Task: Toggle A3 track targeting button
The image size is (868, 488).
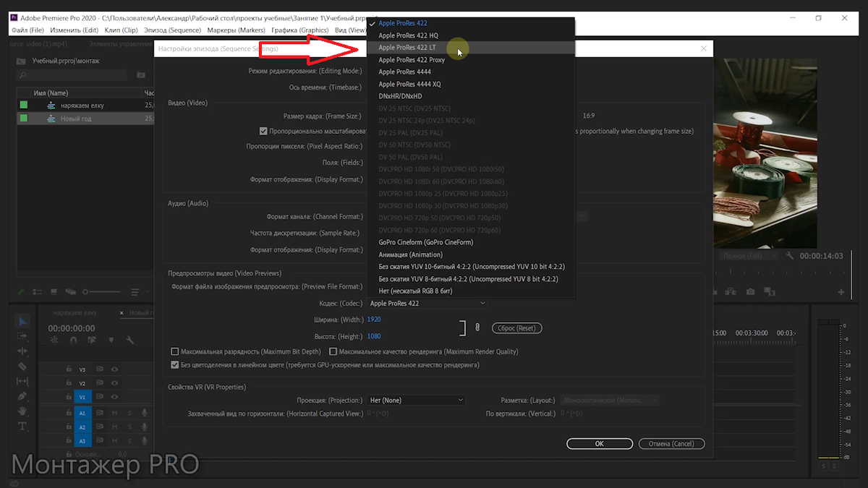Action: tap(82, 441)
